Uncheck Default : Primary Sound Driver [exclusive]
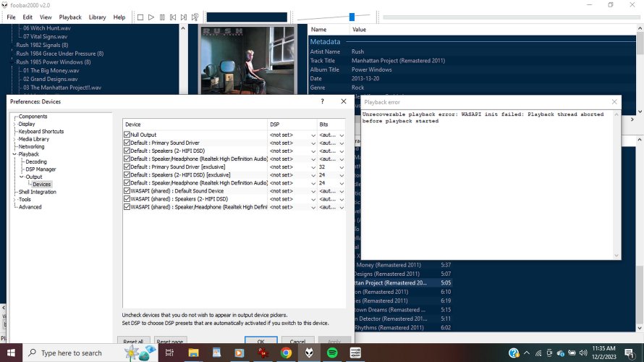644x362 pixels. pos(127,167)
